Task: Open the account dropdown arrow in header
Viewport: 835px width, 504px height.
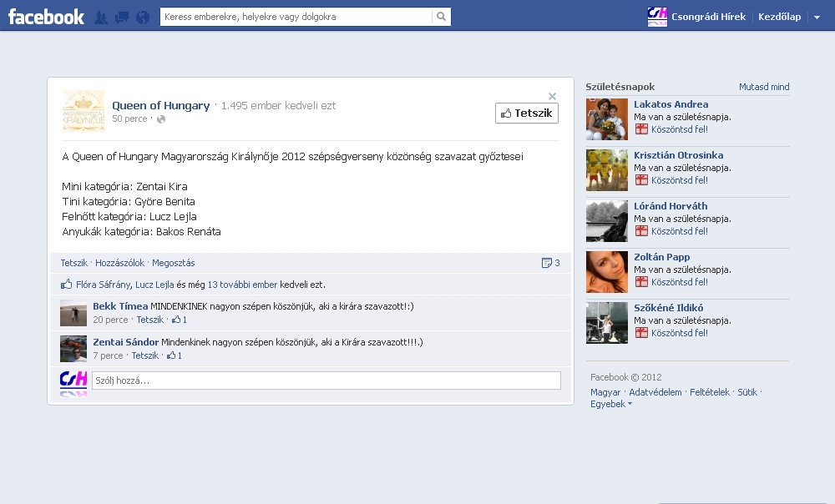Action: (817, 17)
